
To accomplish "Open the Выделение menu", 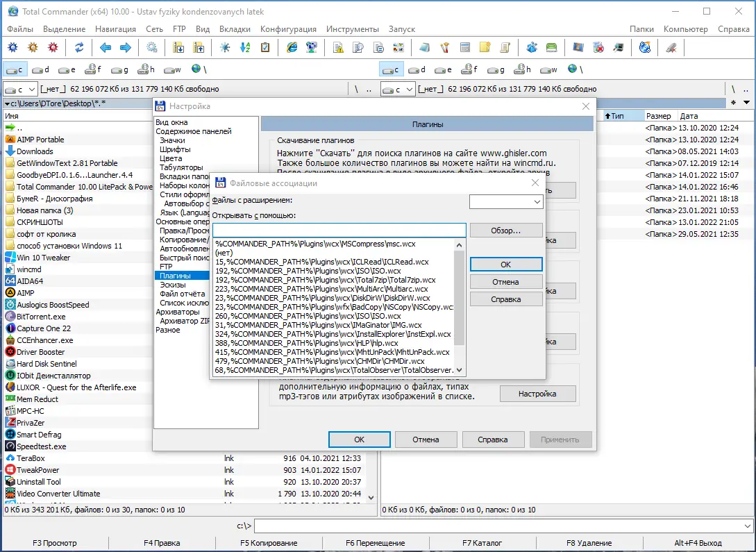I will coord(64,29).
